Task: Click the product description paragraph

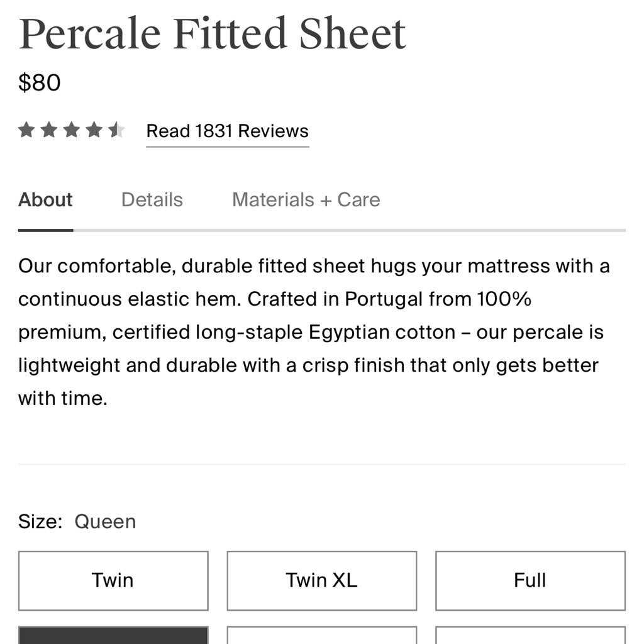Action: point(314,332)
